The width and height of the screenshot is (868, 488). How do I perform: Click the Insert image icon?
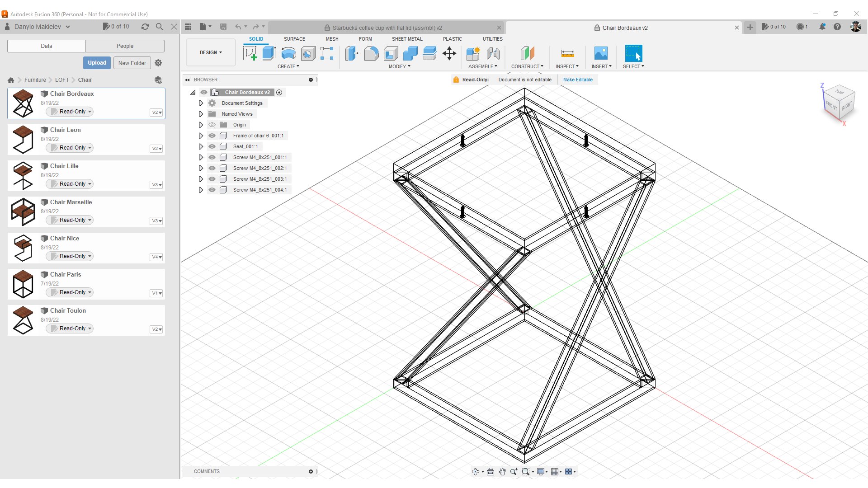601,53
